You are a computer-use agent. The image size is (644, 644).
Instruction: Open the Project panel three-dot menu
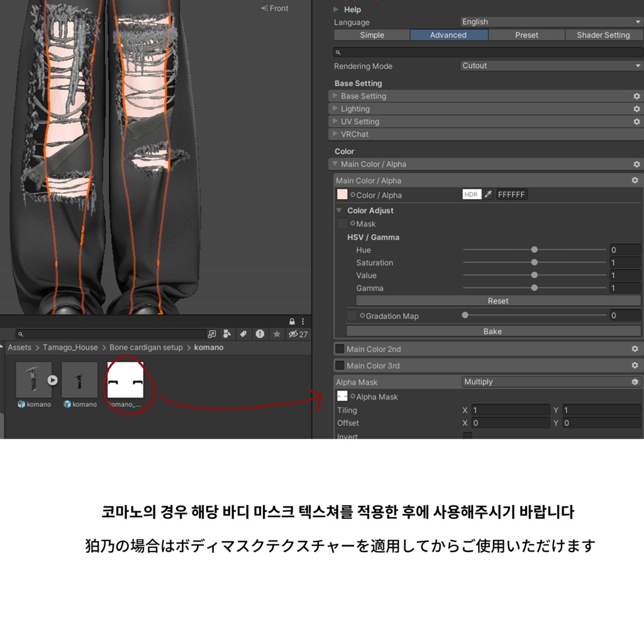tap(303, 321)
